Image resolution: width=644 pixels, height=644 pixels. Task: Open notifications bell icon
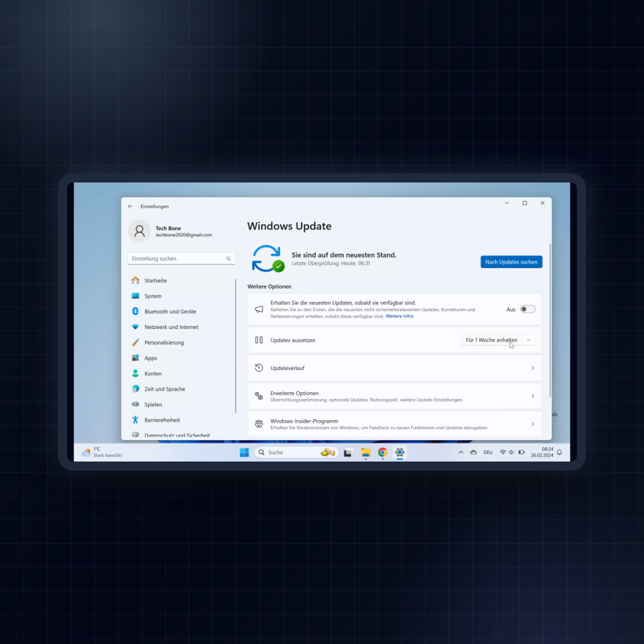tap(559, 452)
